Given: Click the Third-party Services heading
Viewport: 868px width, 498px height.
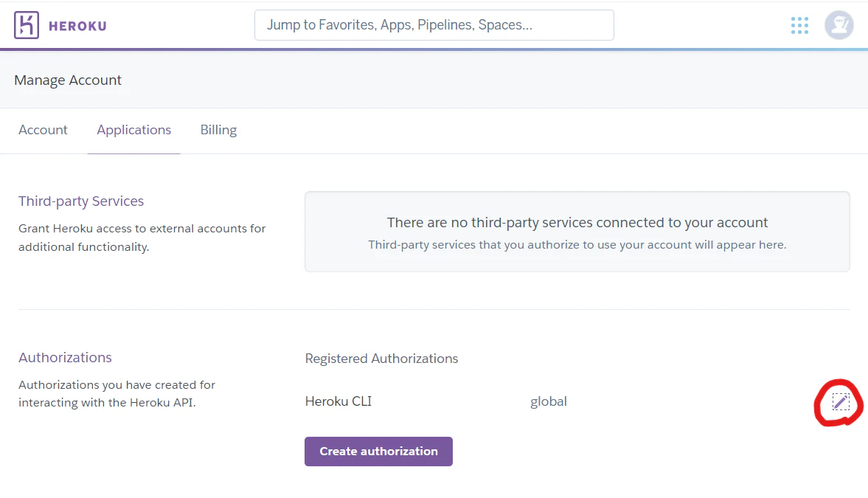Looking at the screenshot, I should click(81, 201).
